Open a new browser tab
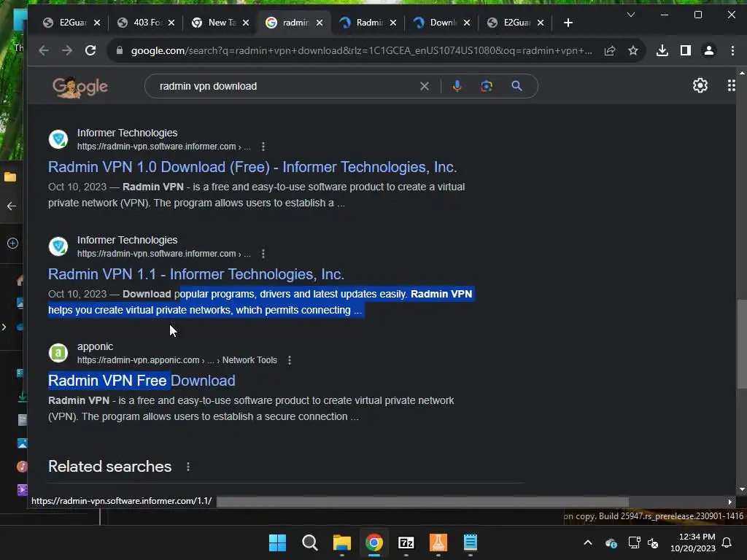 click(x=568, y=23)
